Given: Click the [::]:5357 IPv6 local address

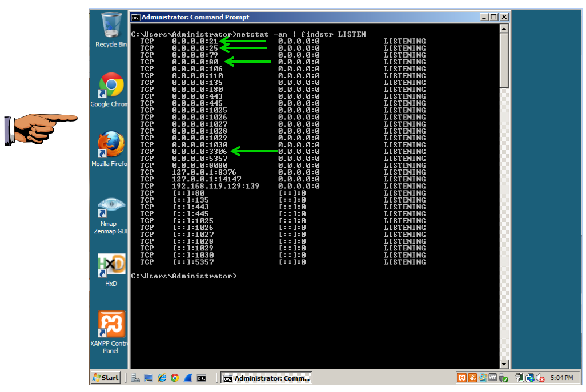Looking at the screenshot, I should pos(193,262).
